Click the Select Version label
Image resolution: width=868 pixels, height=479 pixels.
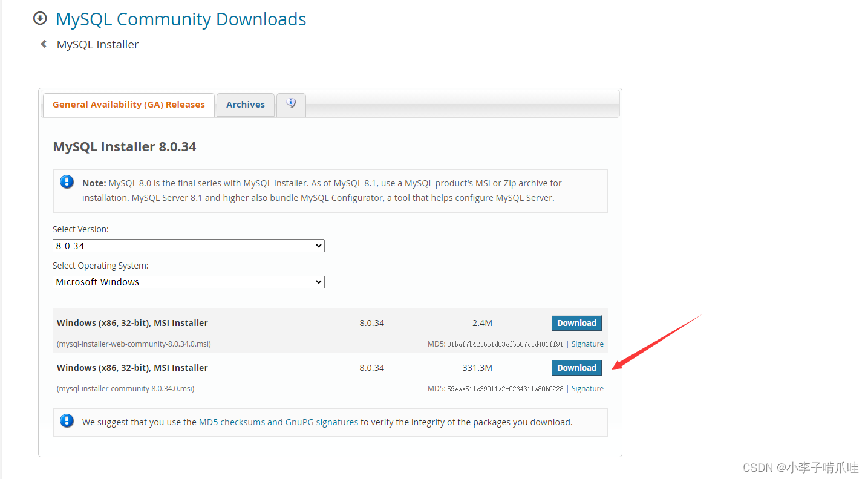[81, 229]
